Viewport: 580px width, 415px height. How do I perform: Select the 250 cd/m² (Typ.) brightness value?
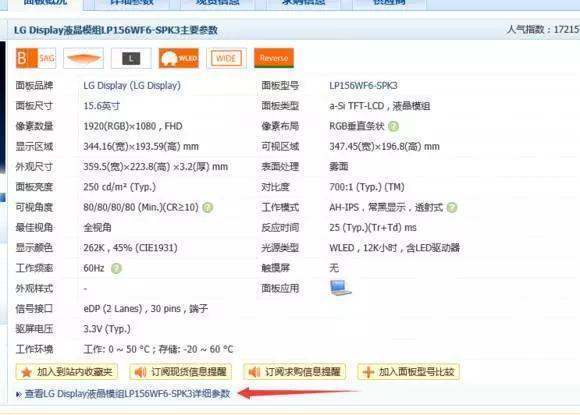(x=119, y=187)
